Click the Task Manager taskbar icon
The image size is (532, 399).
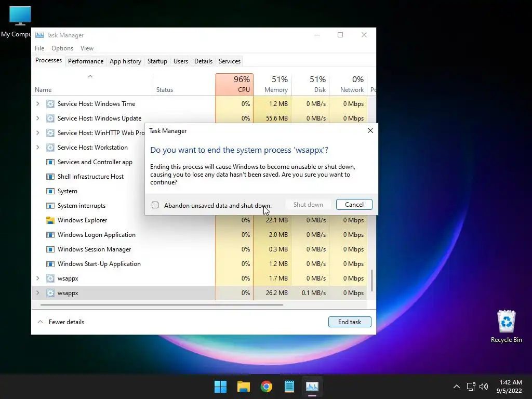tap(312, 387)
